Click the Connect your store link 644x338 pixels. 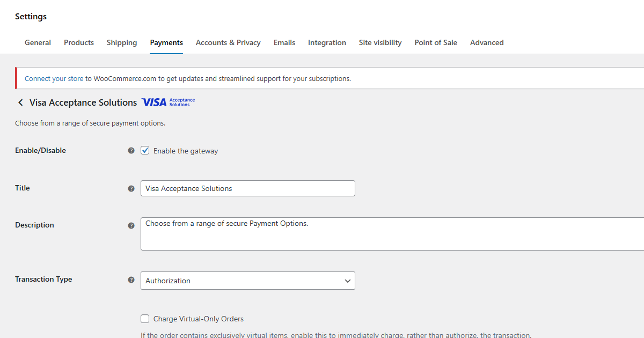pos(54,78)
